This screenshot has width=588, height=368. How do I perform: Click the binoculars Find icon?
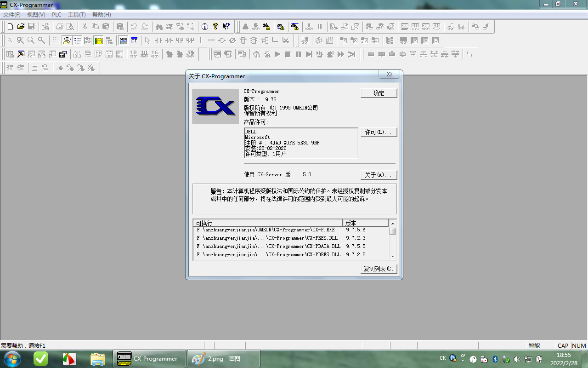point(159,27)
